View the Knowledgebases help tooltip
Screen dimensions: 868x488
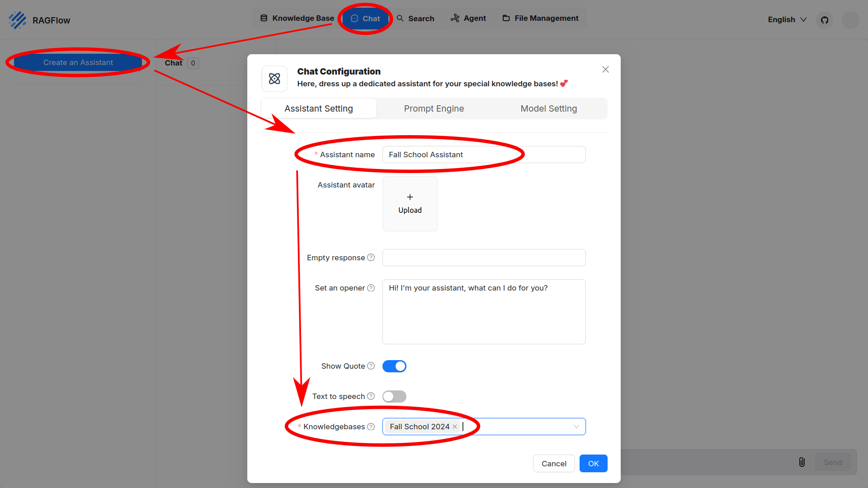pyautogui.click(x=371, y=427)
